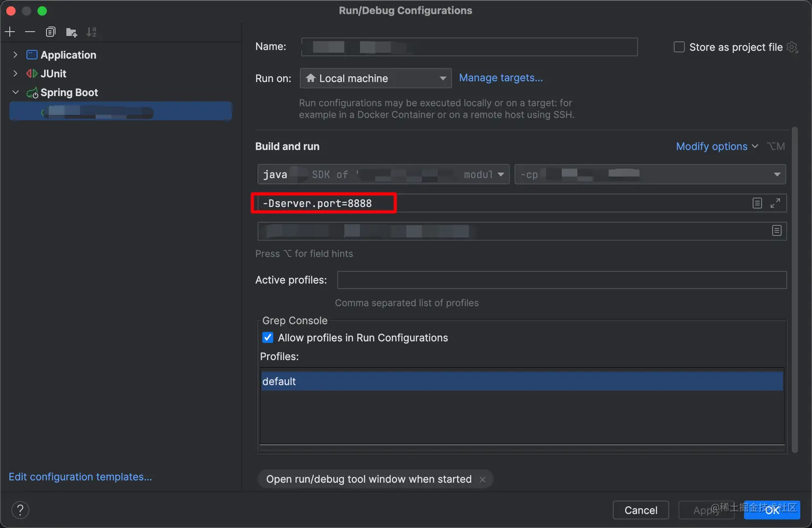Select the Application tree item
Image resolution: width=812 pixels, height=528 pixels.
(68, 55)
